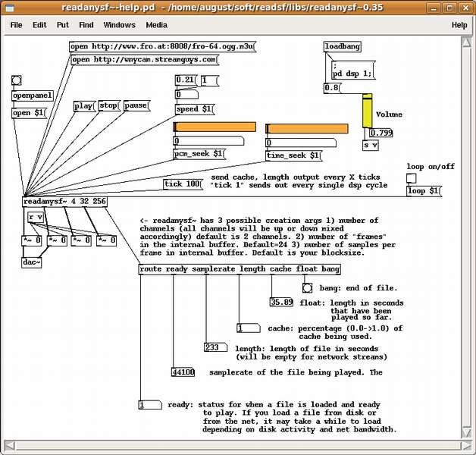Click the stop message box
476x455 pixels.
(x=109, y=105)
